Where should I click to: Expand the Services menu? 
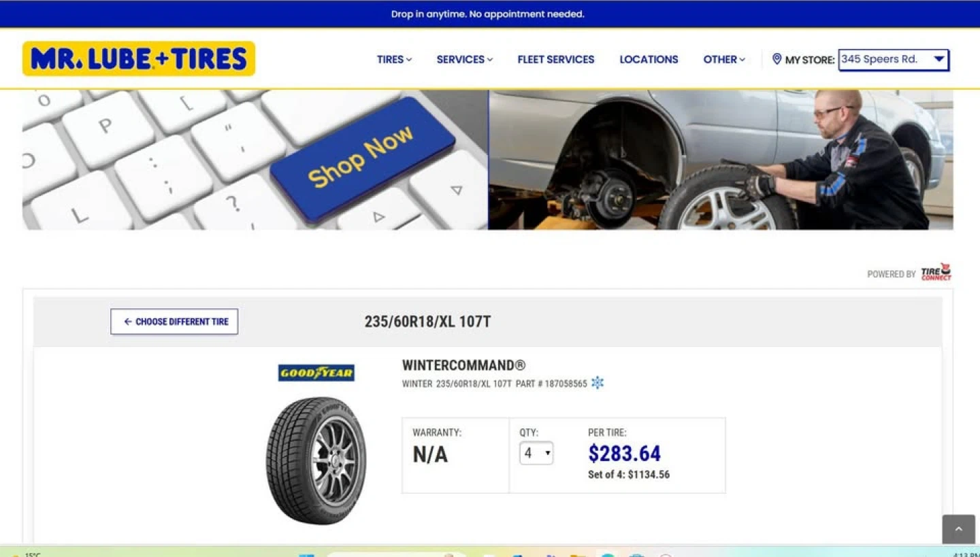pyautogui.click(x=465, y=59)
